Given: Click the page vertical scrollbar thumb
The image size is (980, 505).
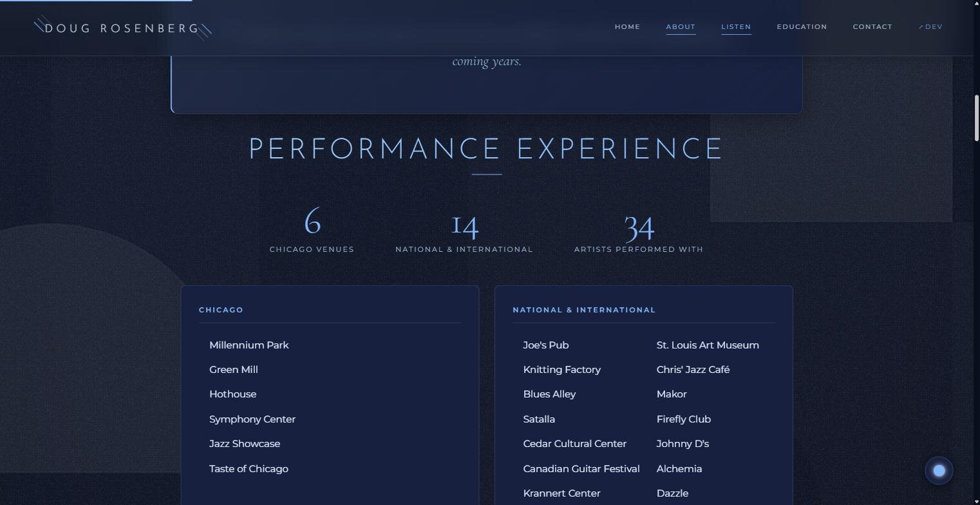Looking at the screenshot, I should (x=976, y=118).
